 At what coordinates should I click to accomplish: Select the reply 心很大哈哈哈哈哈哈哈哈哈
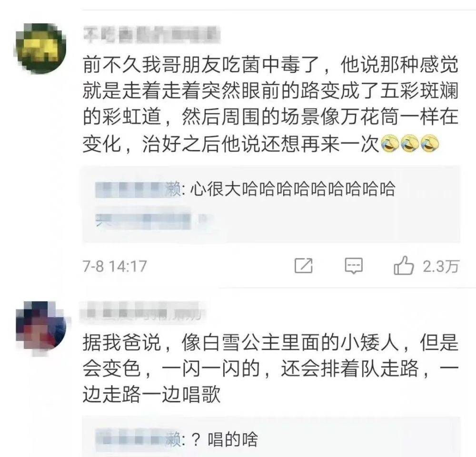[293, 189]
